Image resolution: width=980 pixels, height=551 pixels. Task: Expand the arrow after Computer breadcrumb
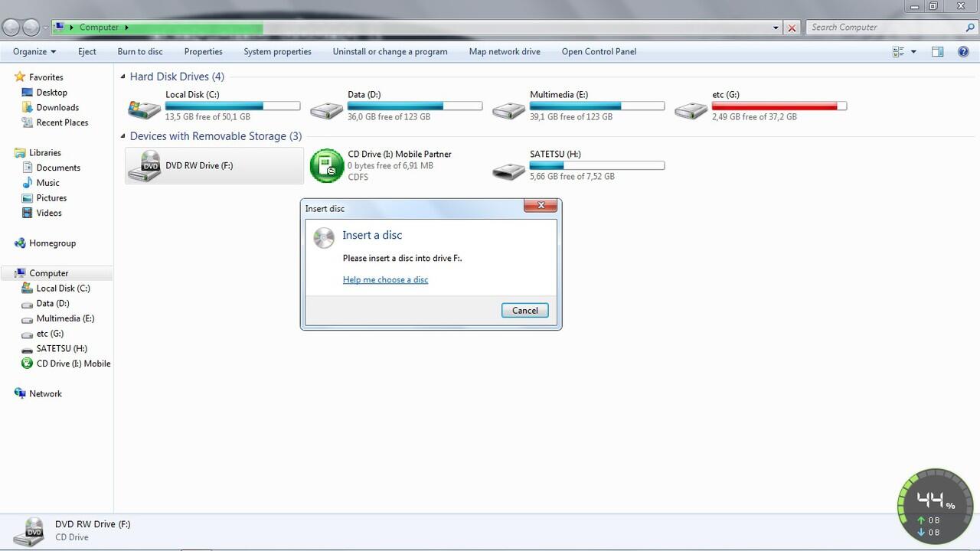(x=126, y=28)
